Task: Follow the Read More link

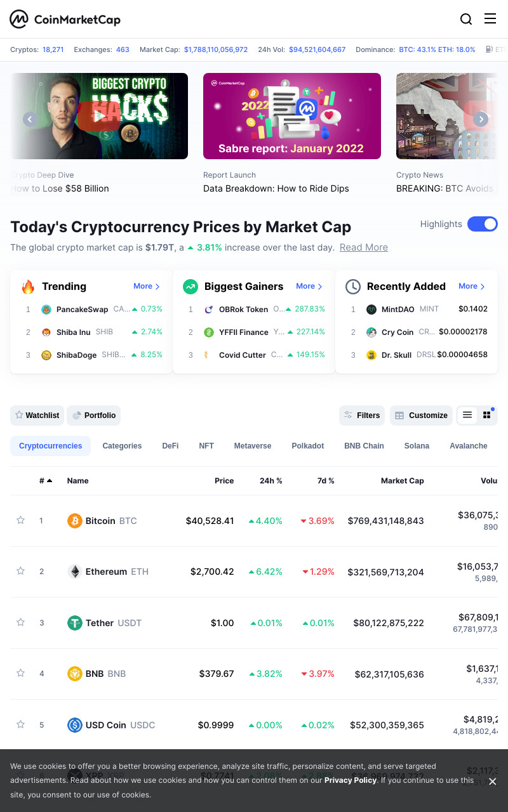Action: click(364, 247)
